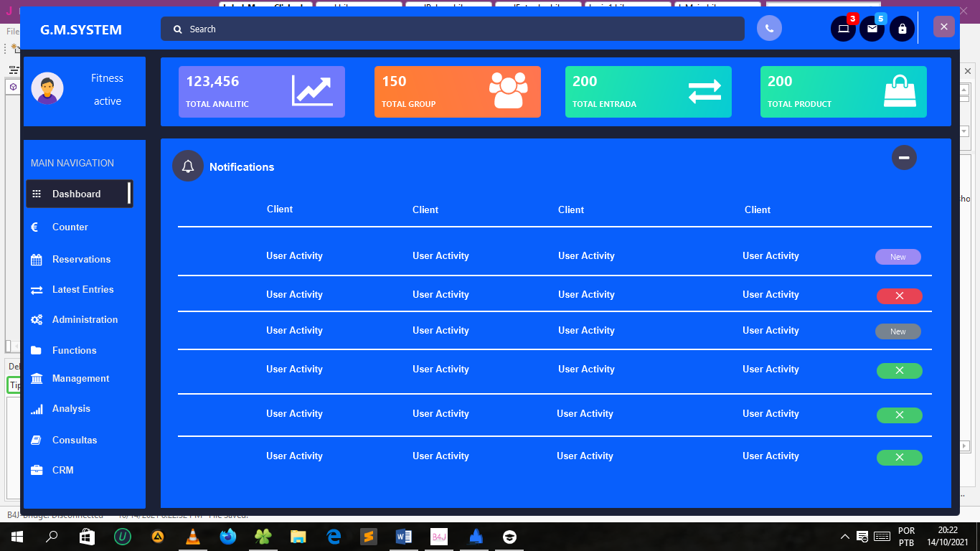Click the user avatar next to Fitness

(x=47, y=89)
